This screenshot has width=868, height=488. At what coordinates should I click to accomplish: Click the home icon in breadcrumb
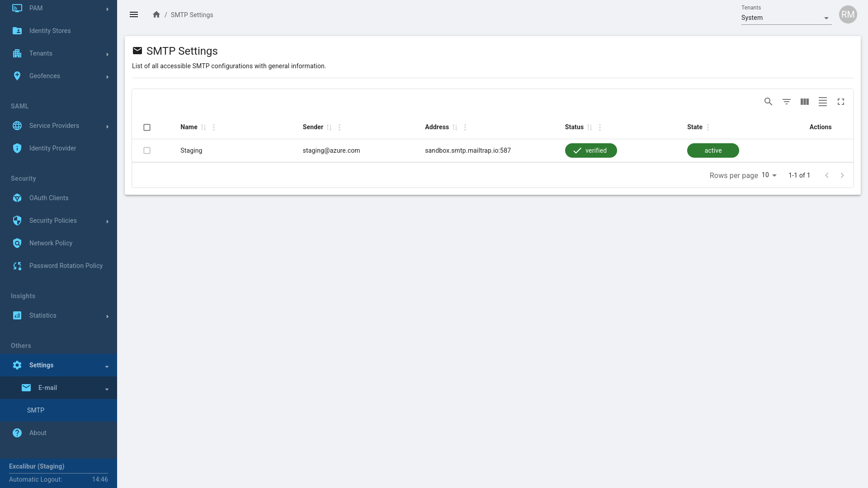point(156,15)
